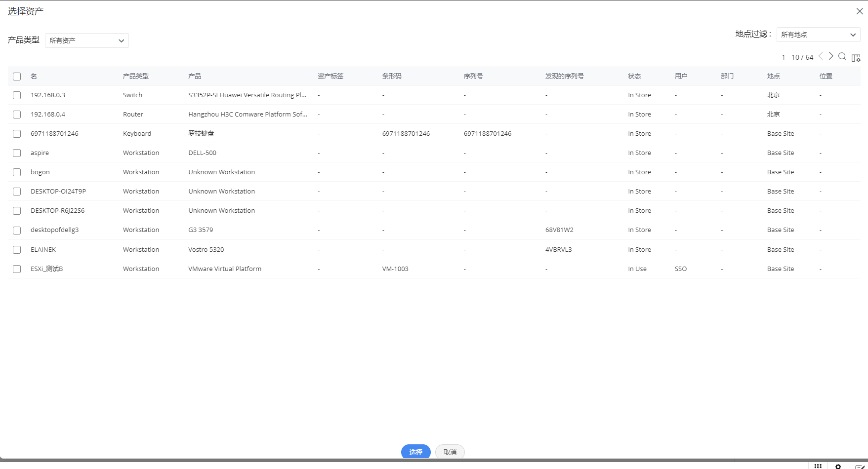The width and height of the screenshot is (868, 469).
Task: Click discovered serial number 4VBRVL3
Action: pyautogui.click(x=558, y=249)
